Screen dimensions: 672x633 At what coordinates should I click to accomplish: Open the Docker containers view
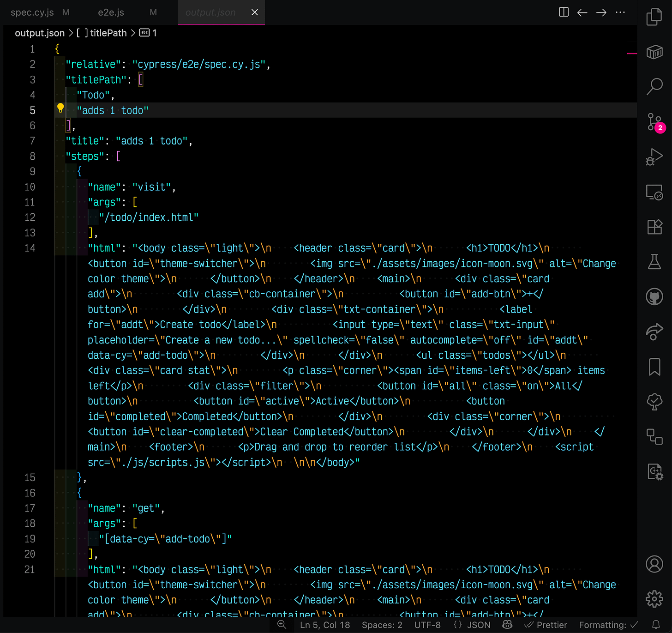pos(654,52)
